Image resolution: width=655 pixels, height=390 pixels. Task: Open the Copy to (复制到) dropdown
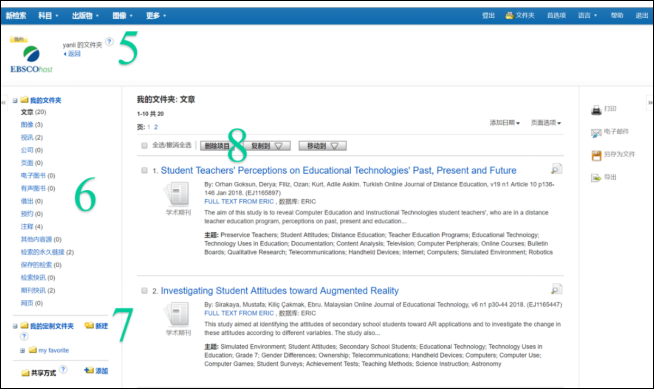click(x=267, y=146)
